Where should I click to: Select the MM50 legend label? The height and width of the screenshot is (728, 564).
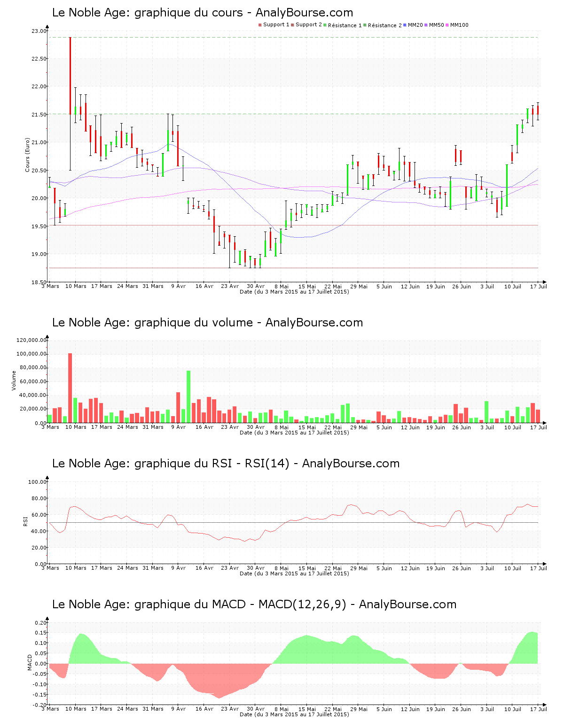click(x=437, y=25)
